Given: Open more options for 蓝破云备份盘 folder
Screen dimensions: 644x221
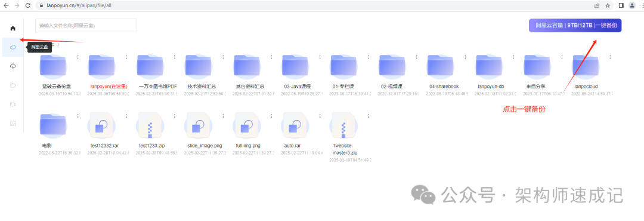Looking at the screenshot, I should 78,57.
